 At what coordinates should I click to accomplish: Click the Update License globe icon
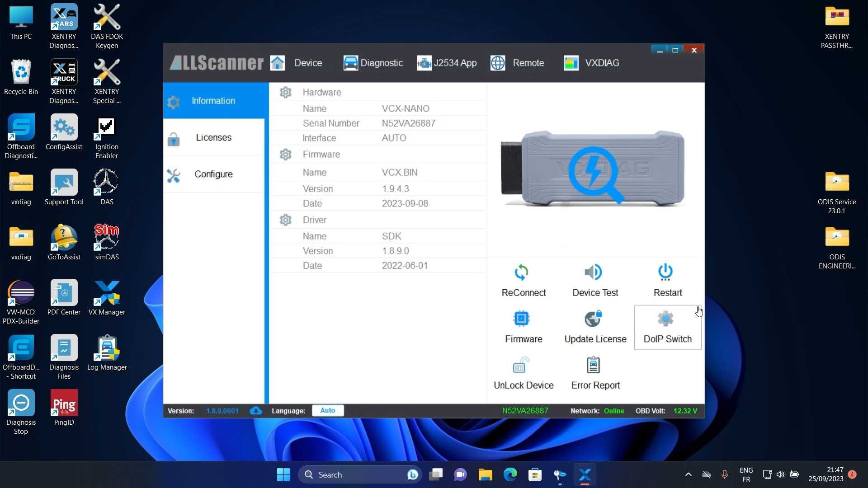pos(593,319)
